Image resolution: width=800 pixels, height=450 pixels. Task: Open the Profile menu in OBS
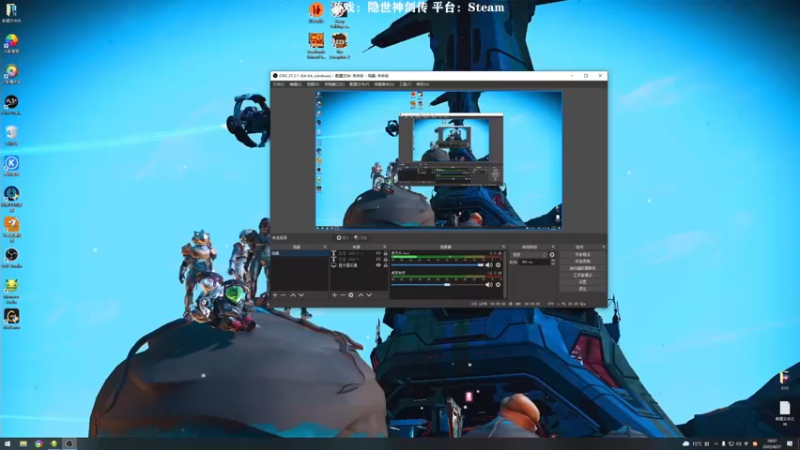[359, 84]
